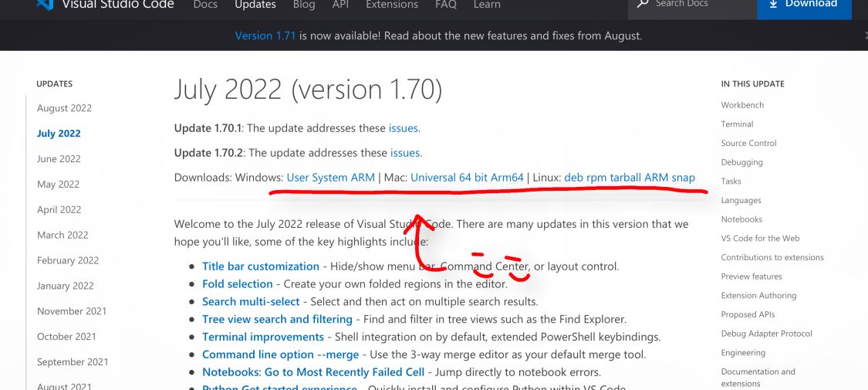
Task: Click the Visual Studio Code logo icon
Action: (45, 4)
